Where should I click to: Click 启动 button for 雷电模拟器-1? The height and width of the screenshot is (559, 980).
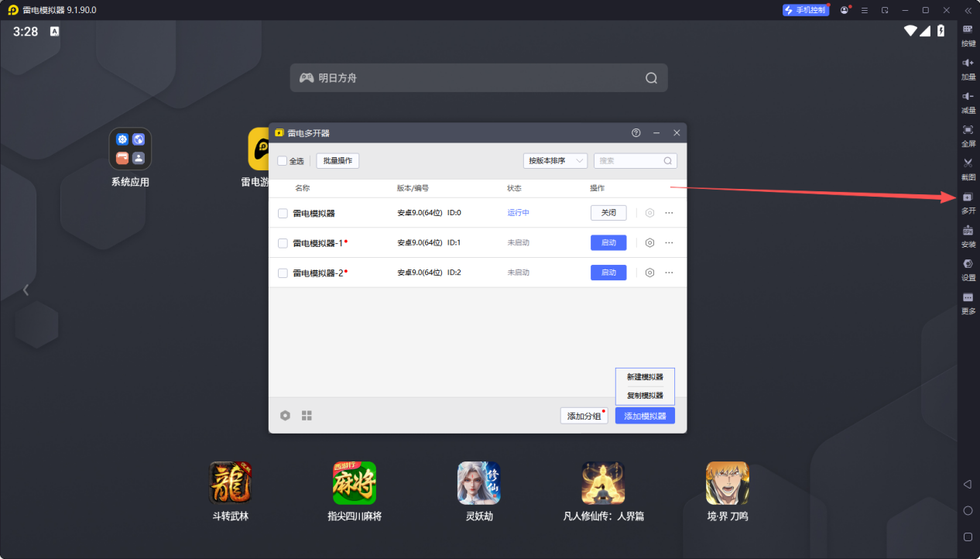(x=608, y=242)
